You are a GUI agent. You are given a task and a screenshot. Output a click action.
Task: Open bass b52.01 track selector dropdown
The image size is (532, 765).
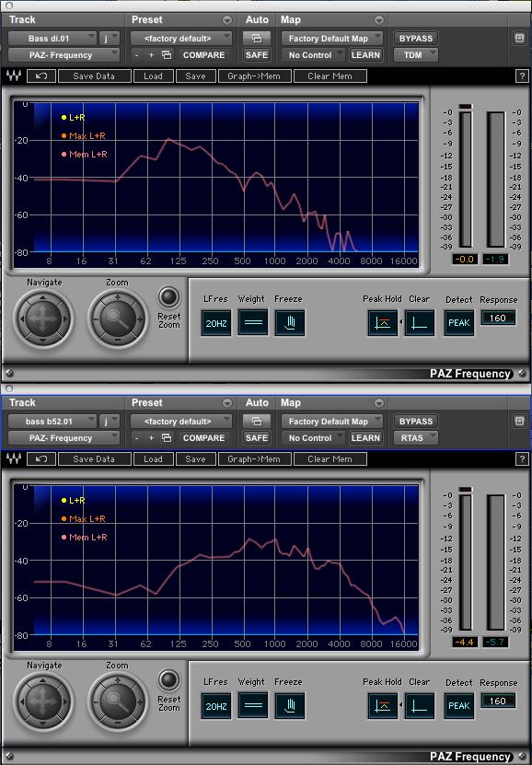click(x=52, y=422)
